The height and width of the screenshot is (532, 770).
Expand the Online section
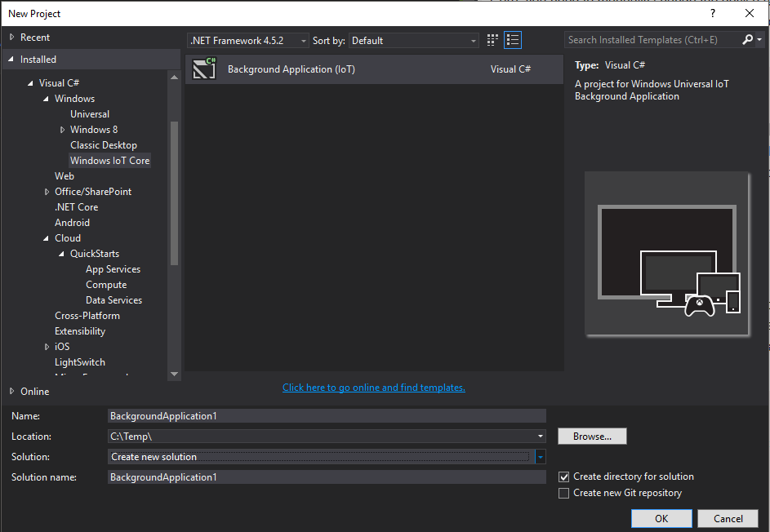click(x=12, y=391)
